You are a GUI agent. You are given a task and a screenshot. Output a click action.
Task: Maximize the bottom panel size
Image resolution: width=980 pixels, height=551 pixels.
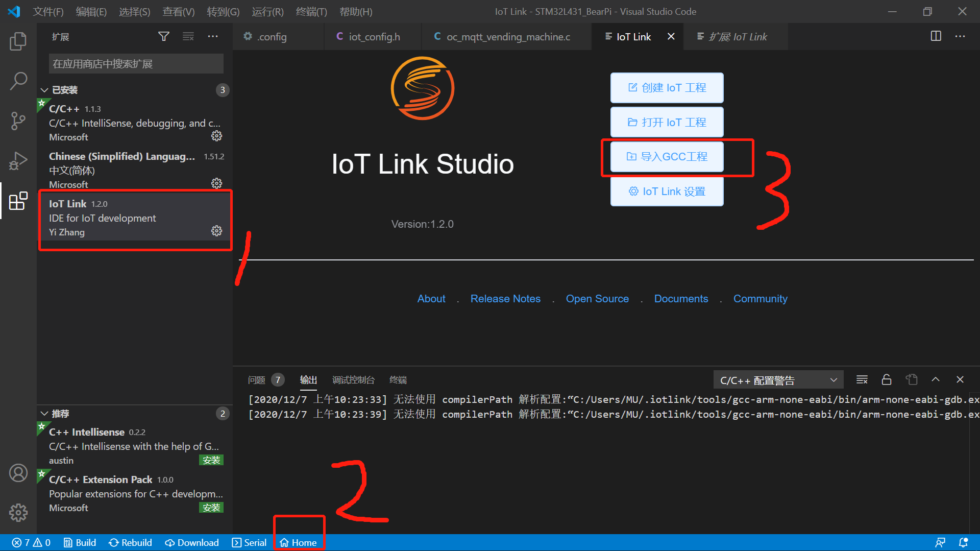pyautogui.click(x=936, y=379)
